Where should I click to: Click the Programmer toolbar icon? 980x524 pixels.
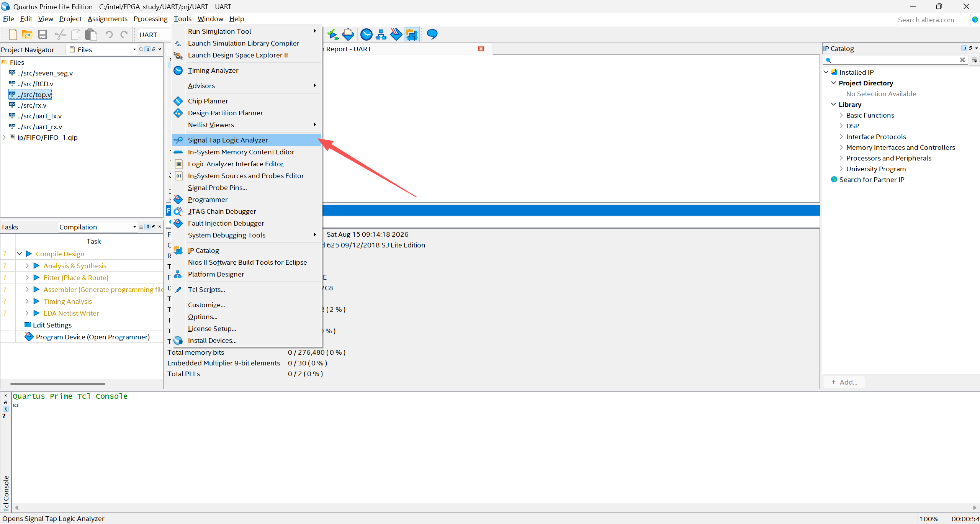pyautogui.click(x=396, y=34)
